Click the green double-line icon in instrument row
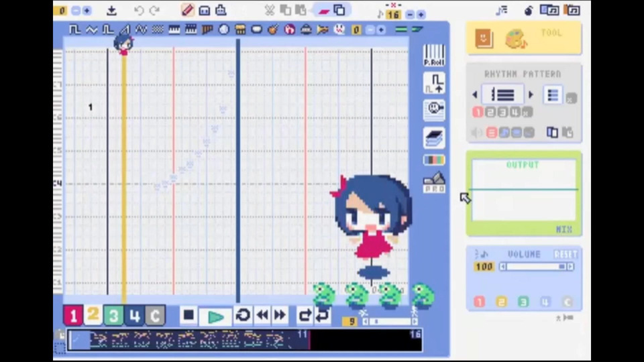Viewport: 644px width, 362px height. pyautogui.click(x=401, y=29)
